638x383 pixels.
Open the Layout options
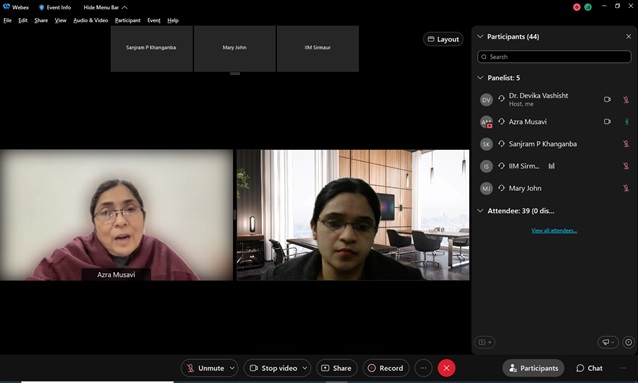coord(443,39)
